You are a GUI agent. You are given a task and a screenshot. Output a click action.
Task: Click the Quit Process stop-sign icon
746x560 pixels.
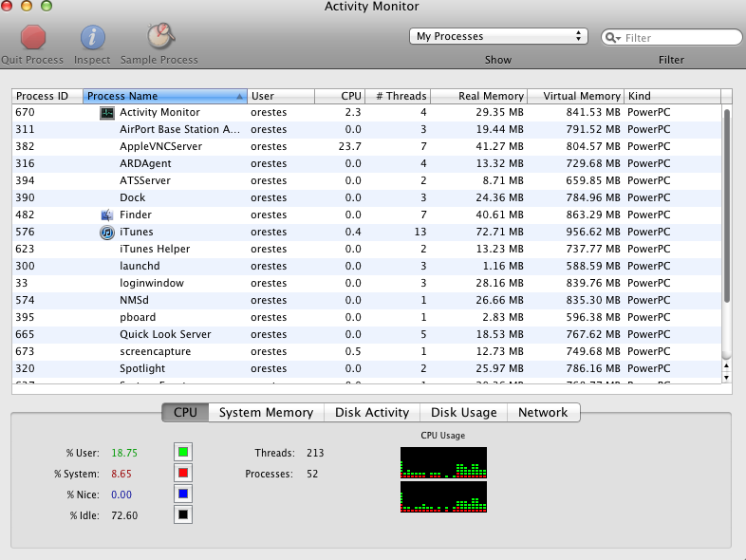tap(33, 37)
